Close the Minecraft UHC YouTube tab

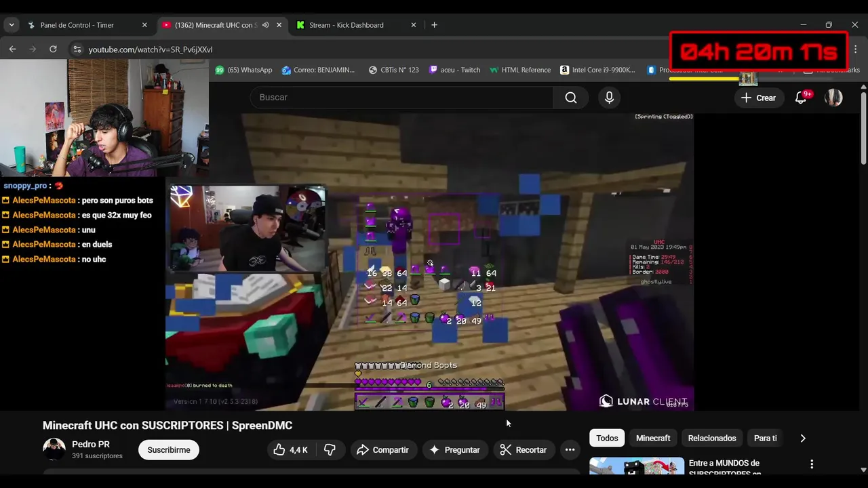(x=279, y=25)
